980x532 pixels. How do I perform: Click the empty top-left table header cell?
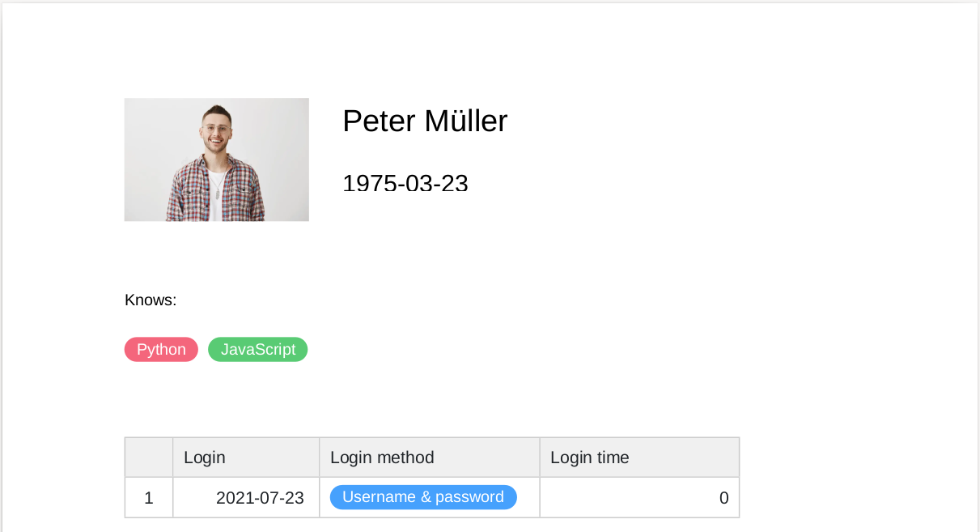(x=149, y=458)
